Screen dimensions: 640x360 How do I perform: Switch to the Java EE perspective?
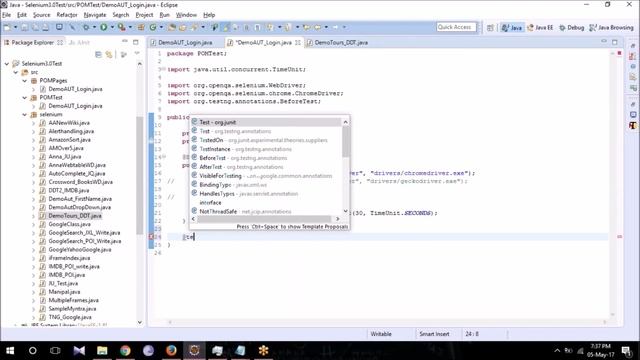coord(540,28)
